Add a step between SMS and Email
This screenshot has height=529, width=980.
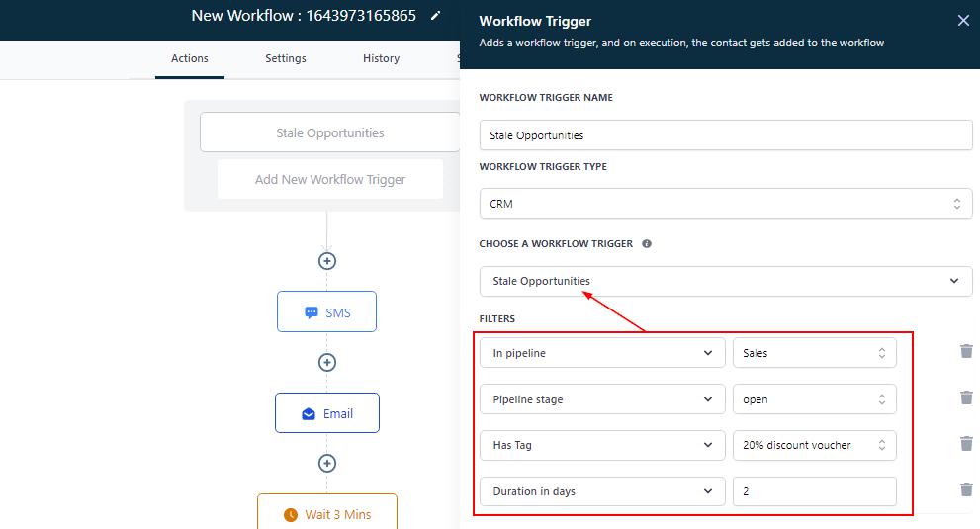tap(327, 362)
